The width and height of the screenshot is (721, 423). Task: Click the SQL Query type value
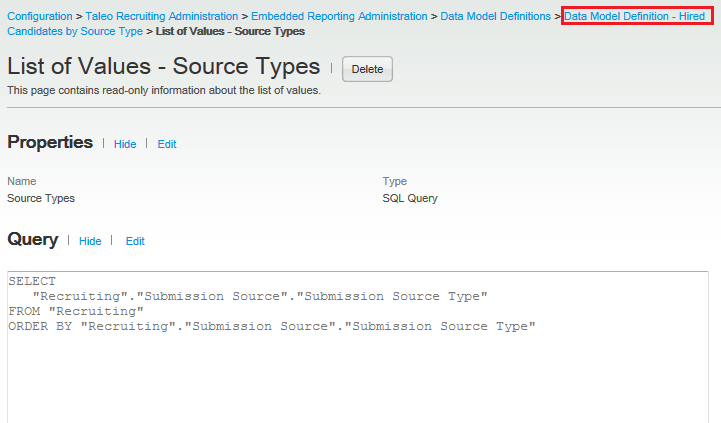410,198
